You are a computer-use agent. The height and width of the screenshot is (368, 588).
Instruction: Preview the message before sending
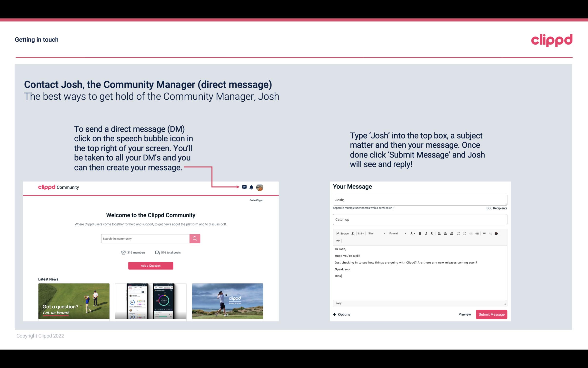pos(464,314)
